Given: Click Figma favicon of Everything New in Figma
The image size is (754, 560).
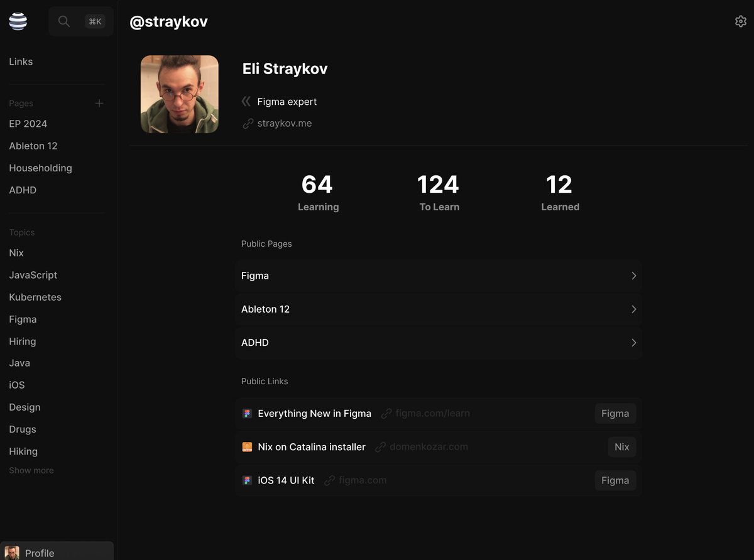Looking at the screenshot, I should [247, 414].
